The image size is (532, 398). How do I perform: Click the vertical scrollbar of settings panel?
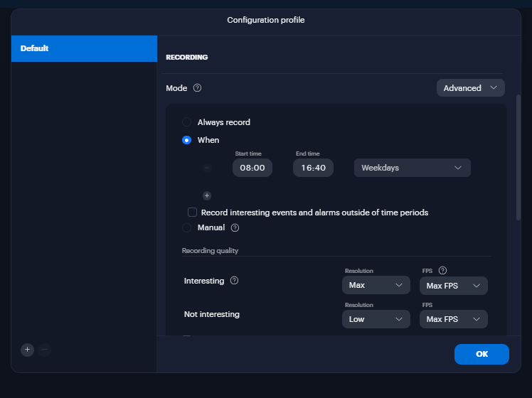coord(518,158)
